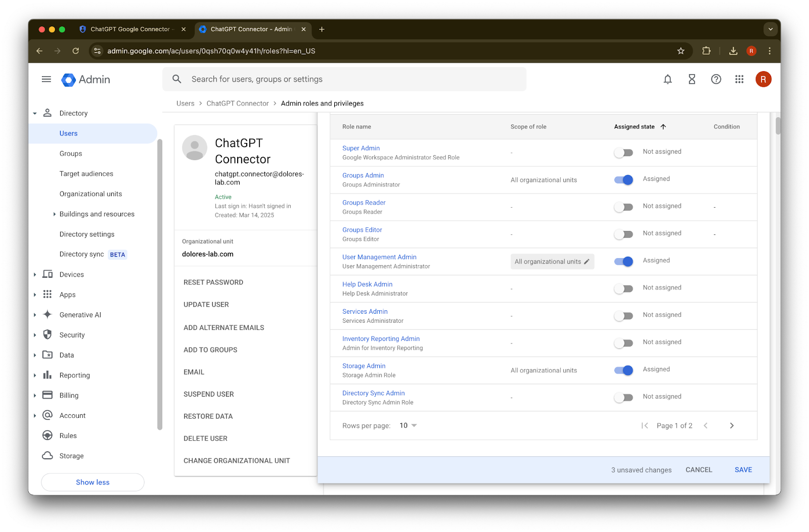The width and height of the screenshot is (809, 532).
Task: Expand the Apps section arrow
Action: click(35, 295)
